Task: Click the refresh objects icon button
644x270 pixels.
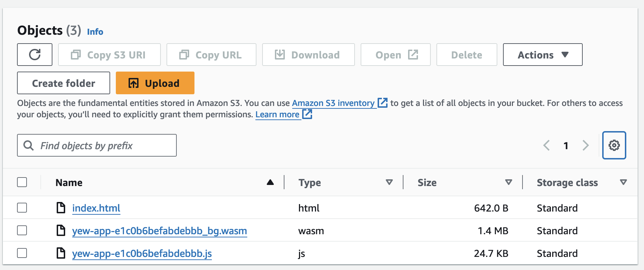Action: (x=35, y=55)
